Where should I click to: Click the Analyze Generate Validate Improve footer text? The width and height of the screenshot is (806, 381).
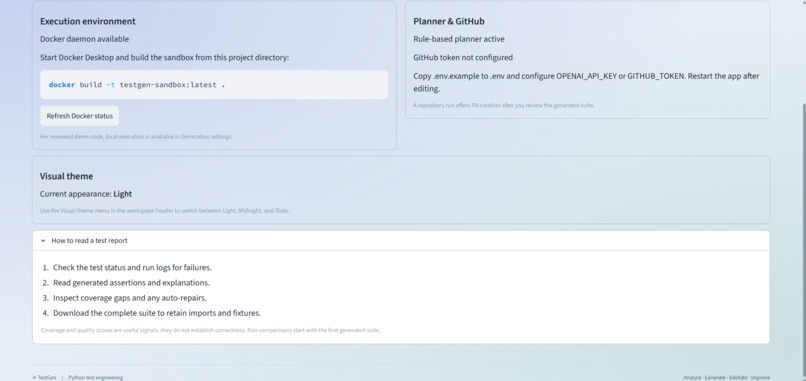726,377
